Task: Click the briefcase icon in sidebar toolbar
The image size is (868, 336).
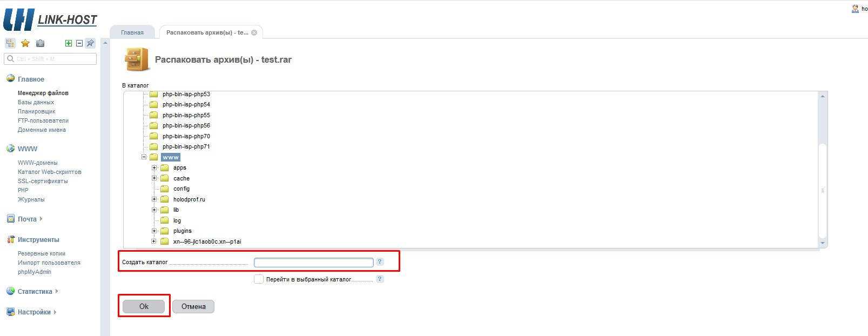Action: pyautogui.click(x=40, y=43)
